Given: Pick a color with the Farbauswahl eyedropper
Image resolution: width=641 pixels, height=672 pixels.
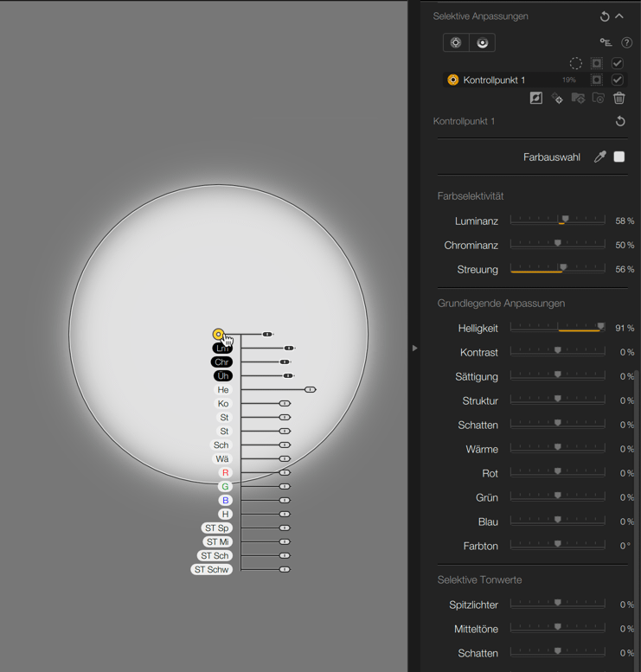Looking at the screenshot, I should pyautogui.click(x=599, y=157).
